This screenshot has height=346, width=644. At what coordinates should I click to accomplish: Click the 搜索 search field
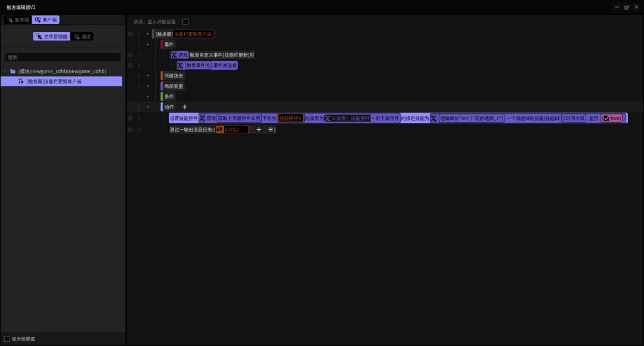[63, 57]
